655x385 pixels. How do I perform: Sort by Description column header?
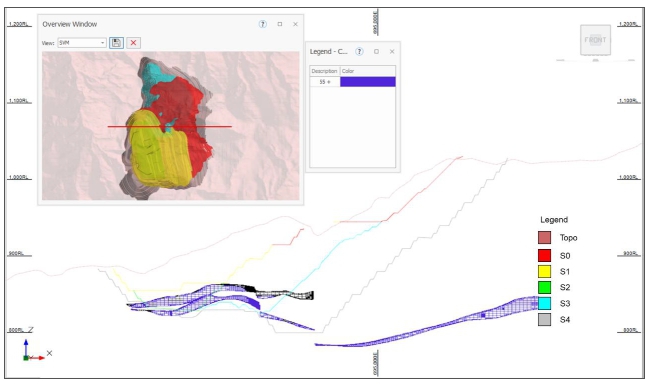(x=325, y=71)
